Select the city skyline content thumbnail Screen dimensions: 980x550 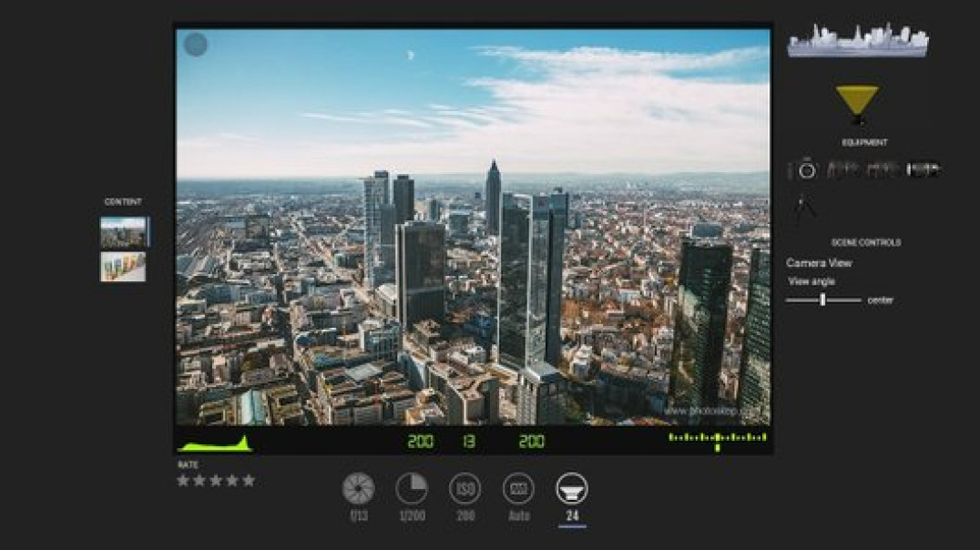pos(123,232)
